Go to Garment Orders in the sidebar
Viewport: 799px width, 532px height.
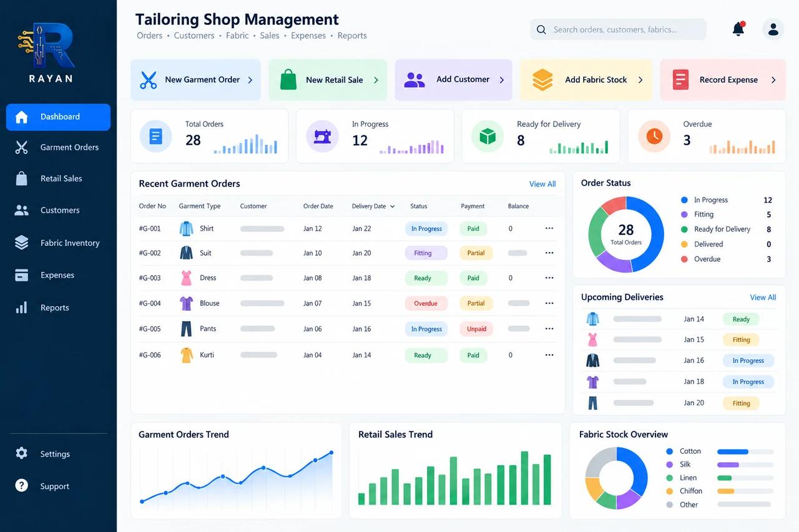pyautogui.click(x=58, y=147)
